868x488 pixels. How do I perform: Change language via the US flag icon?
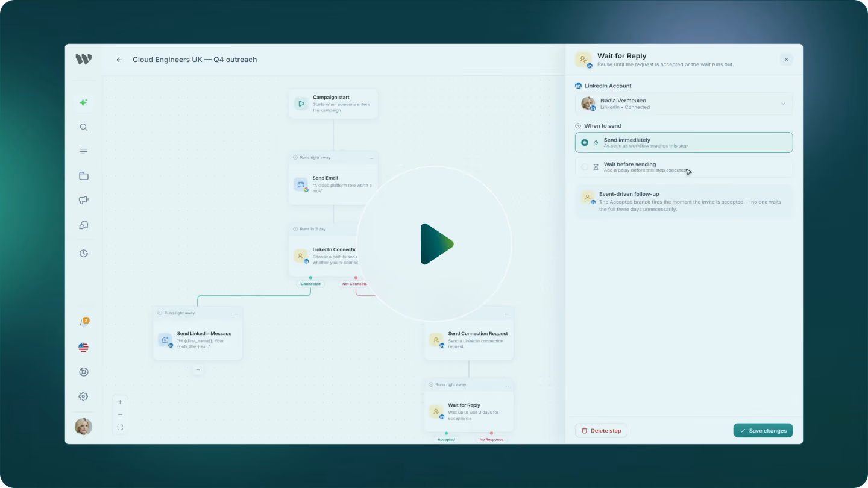point(84,348)
